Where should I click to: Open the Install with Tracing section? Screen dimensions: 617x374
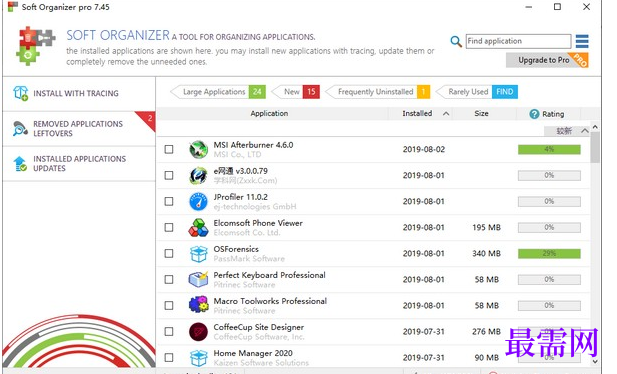[x=79, y=94]
